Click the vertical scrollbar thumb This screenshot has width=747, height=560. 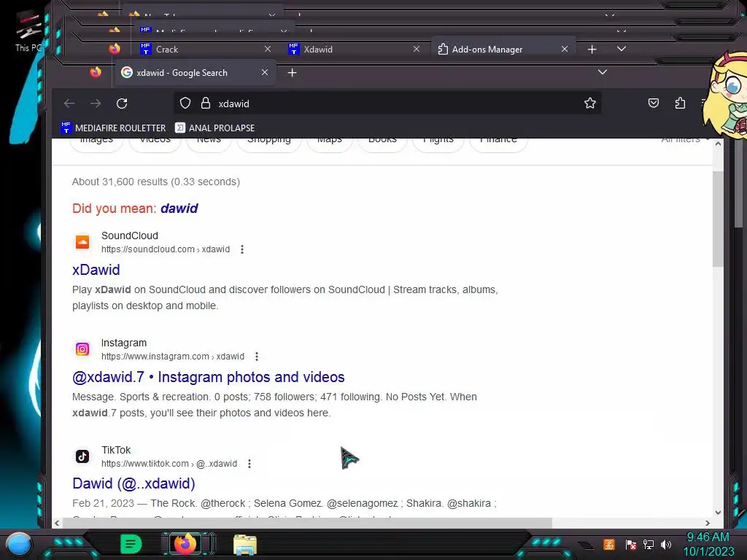(x=718, y=219)
